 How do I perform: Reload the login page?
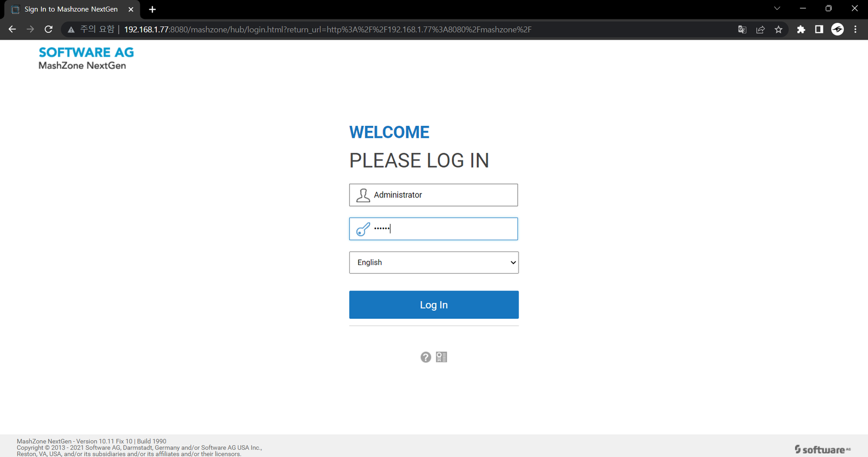click(48, 30)
